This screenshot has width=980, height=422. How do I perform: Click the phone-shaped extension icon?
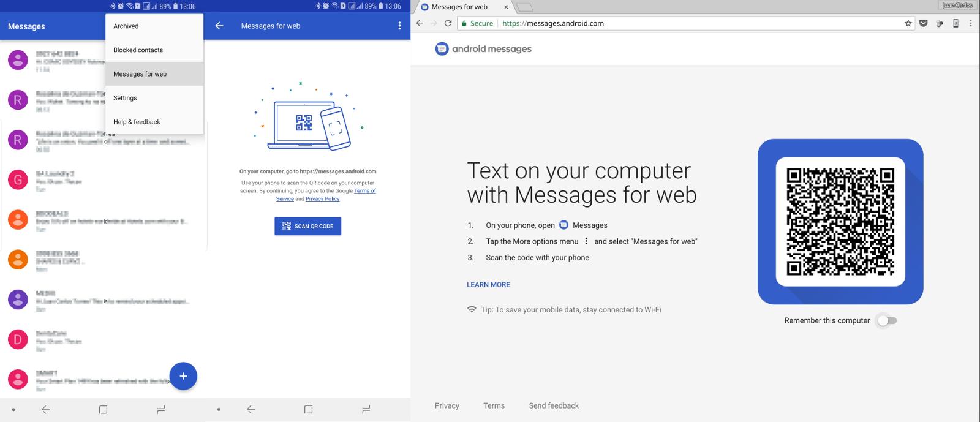(x=956, y=23)
